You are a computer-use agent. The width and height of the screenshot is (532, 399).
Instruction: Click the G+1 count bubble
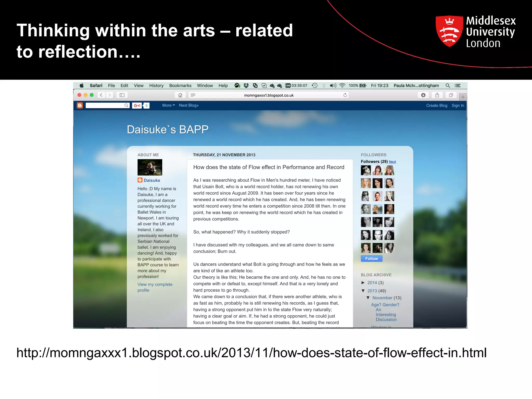coord(147,105)
